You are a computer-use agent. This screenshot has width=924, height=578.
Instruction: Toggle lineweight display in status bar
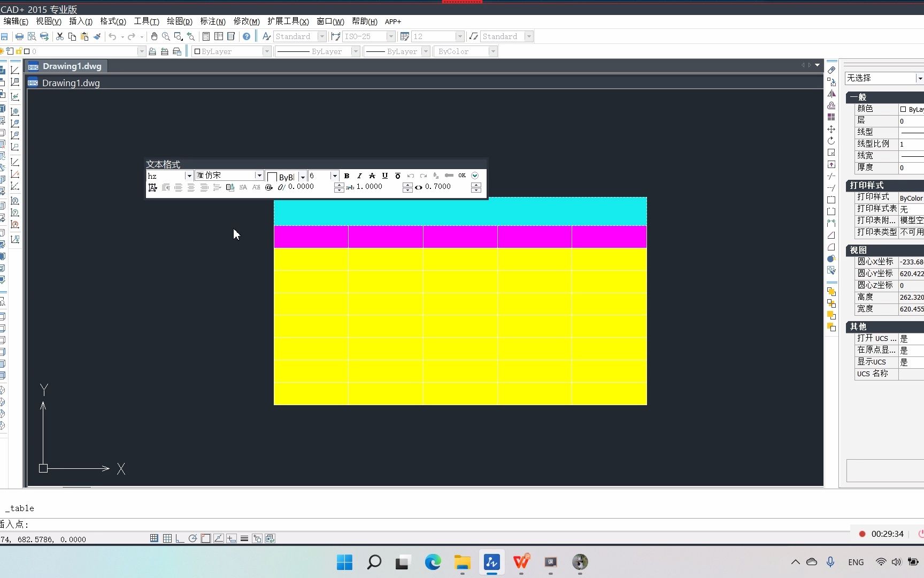point(244,538)
